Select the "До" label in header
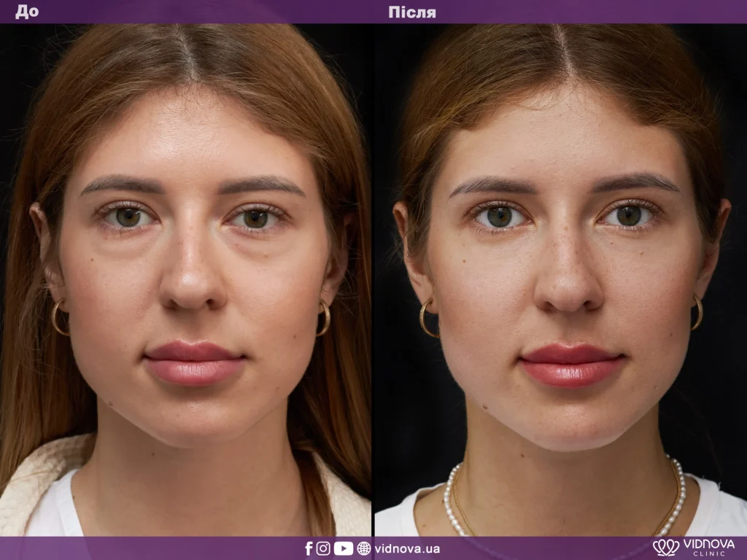Screen dimensions: 747x560 coord(27,12)
